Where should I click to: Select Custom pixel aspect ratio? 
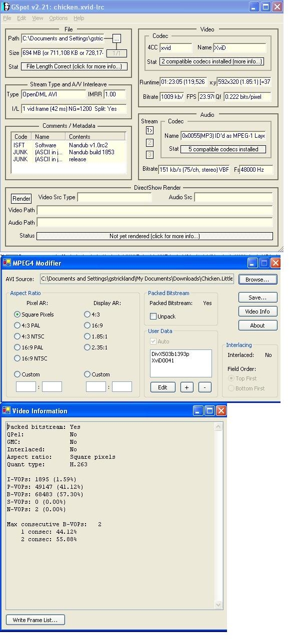pyautogui.click(x=27, y=374)
